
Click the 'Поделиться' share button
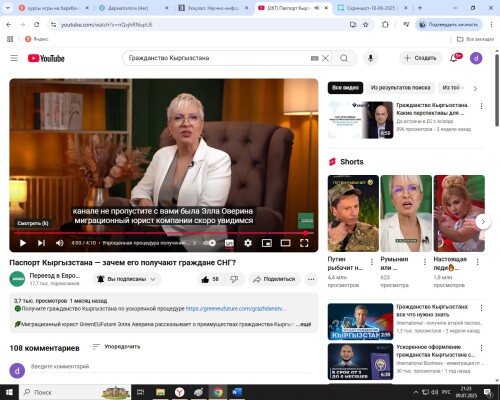(275, 279)
